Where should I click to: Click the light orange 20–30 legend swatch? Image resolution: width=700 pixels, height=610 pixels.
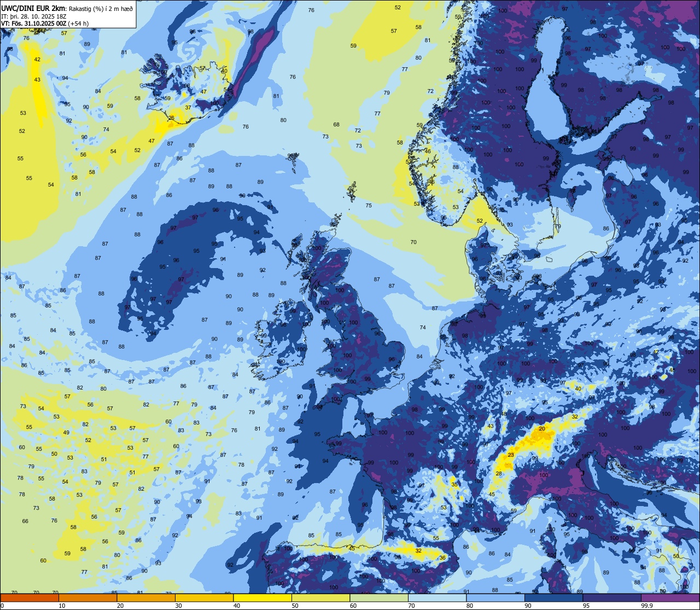(146, 597)
